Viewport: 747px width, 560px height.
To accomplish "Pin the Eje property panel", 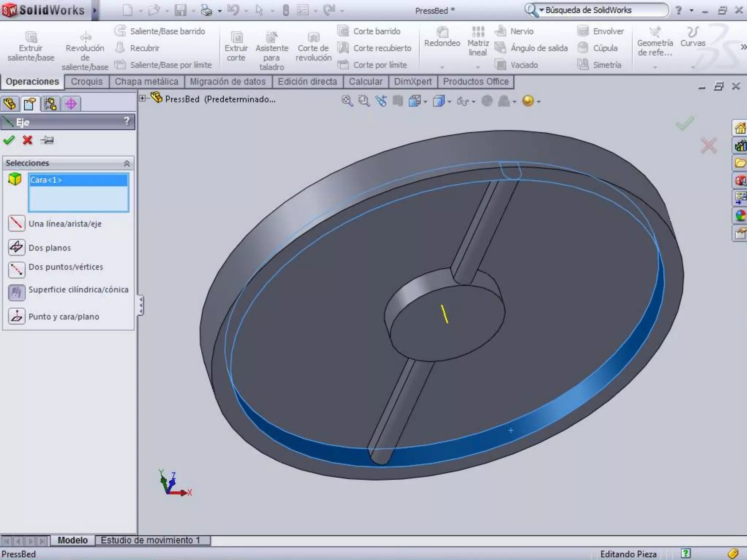I will 47,140.
